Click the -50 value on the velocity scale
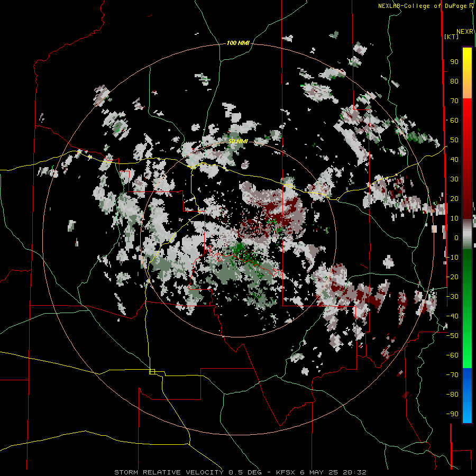Viewport: 476px width, 476px height. [452, 336]
